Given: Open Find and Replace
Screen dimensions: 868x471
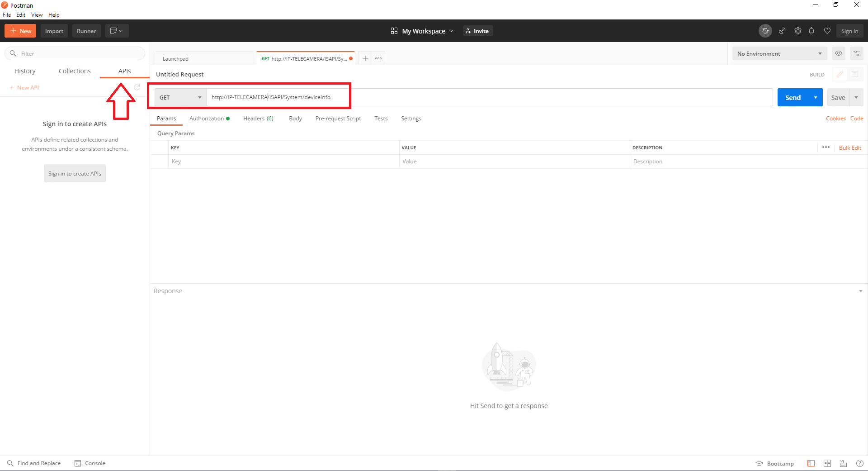Looking at the screenshot, I should 34,463.
